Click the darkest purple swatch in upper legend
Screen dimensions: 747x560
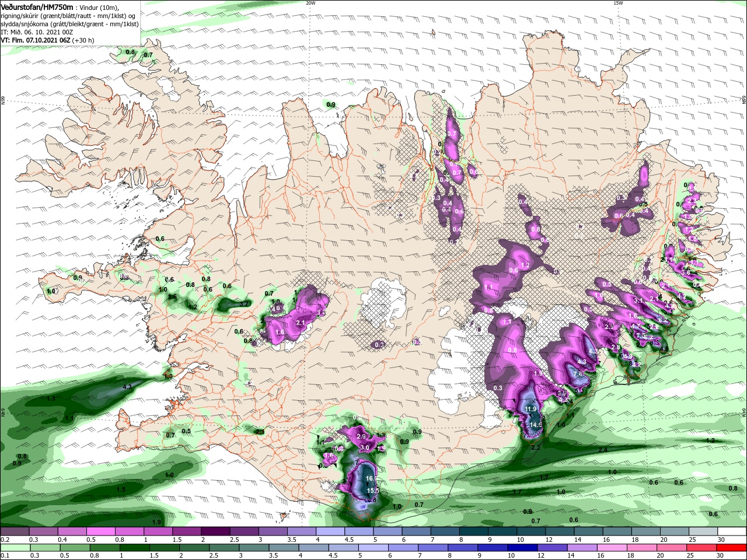(x=215, y=532)
